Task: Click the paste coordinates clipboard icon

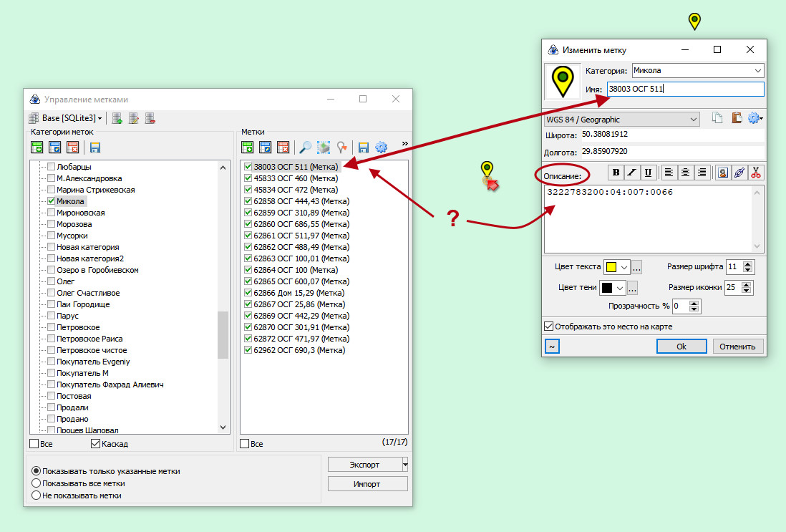Action: (x=736, y=119)
